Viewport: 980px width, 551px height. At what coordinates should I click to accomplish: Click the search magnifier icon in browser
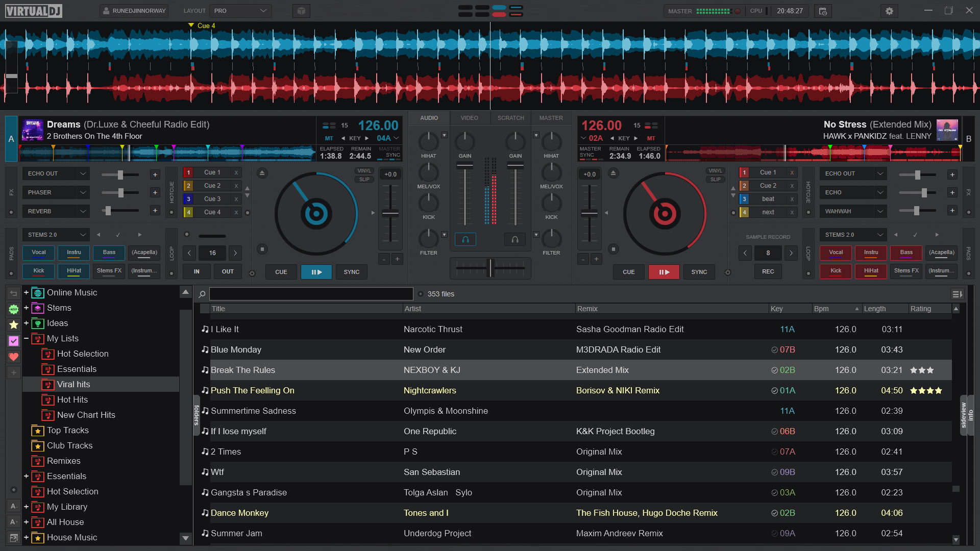pos(202,294)
